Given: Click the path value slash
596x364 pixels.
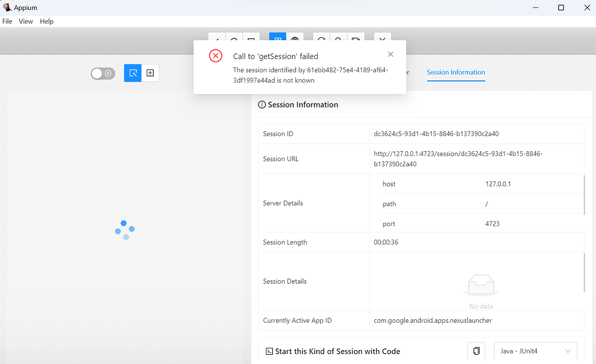Looking at the screenshot, I should click(487, 204).
